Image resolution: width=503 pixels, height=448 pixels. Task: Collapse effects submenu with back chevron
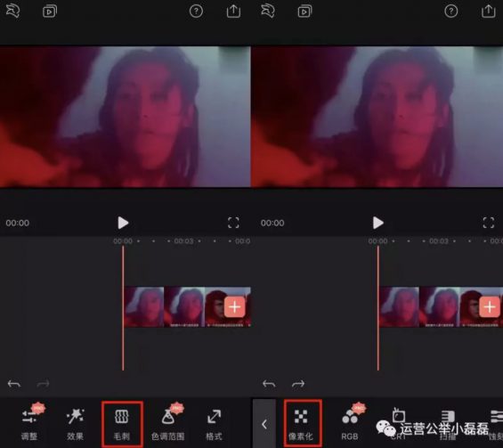(x=264, y=424)
